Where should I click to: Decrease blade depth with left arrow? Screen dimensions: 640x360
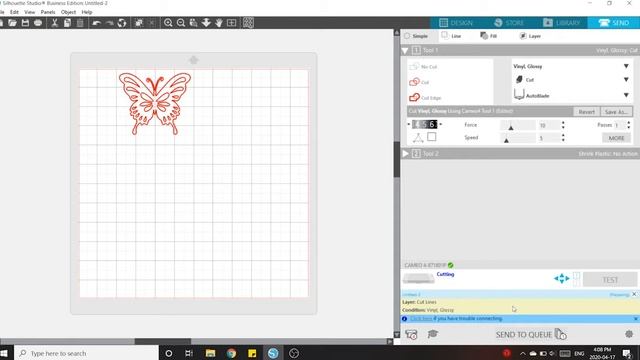coord(409,124)
